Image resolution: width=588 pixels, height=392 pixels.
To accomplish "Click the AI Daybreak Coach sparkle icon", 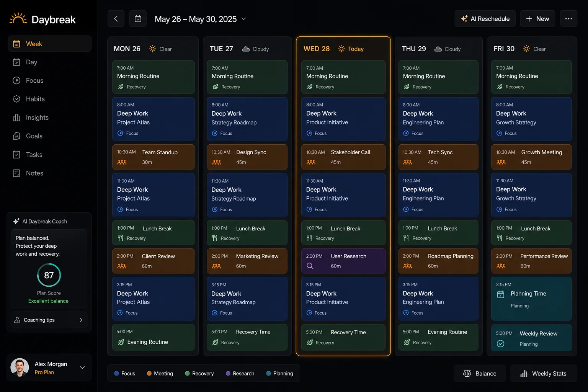I will [16, 221].
